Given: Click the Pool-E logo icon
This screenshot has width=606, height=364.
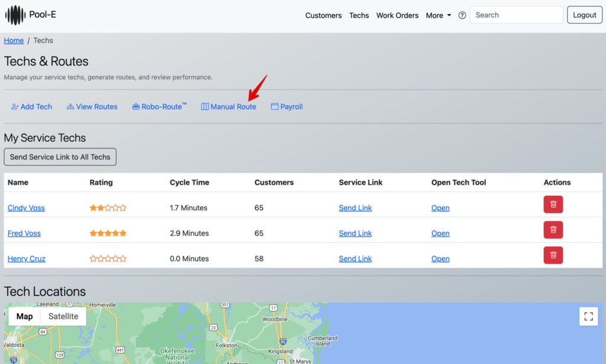Looking at the screenshot, I should point(15,15).
